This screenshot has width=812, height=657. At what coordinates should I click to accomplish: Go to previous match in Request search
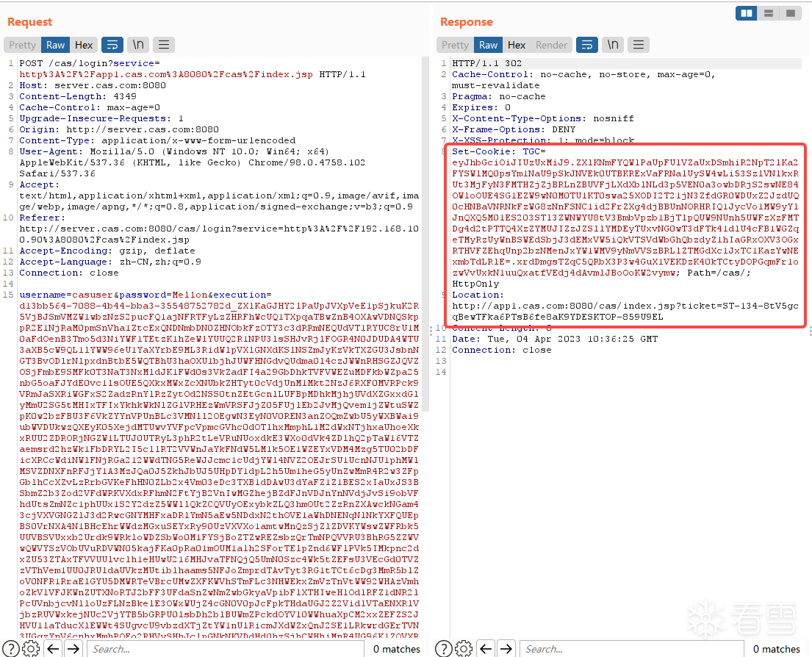(54, 649)
